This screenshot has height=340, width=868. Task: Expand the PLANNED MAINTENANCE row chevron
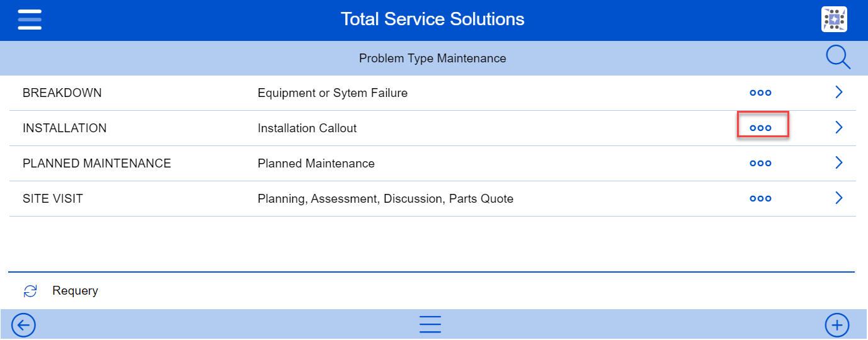(838, 163)
